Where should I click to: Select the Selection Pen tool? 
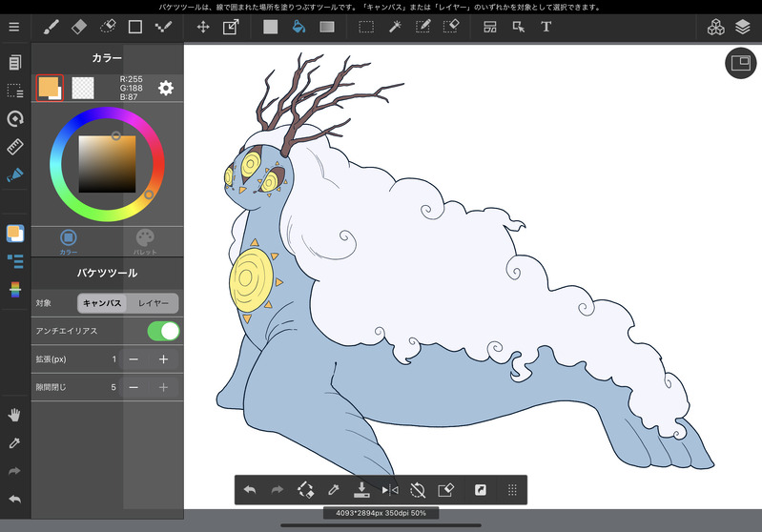tap(422, 27)
